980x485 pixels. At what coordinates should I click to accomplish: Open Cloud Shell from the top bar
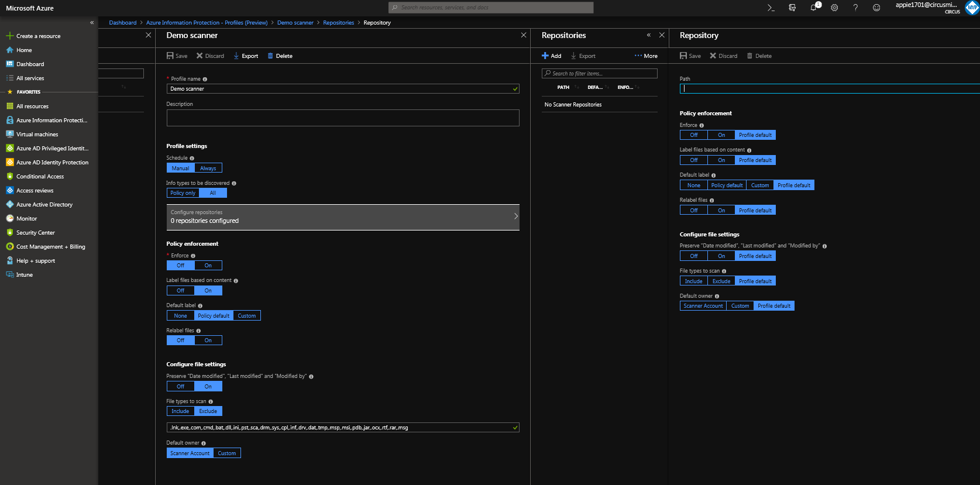coord(771,8)
